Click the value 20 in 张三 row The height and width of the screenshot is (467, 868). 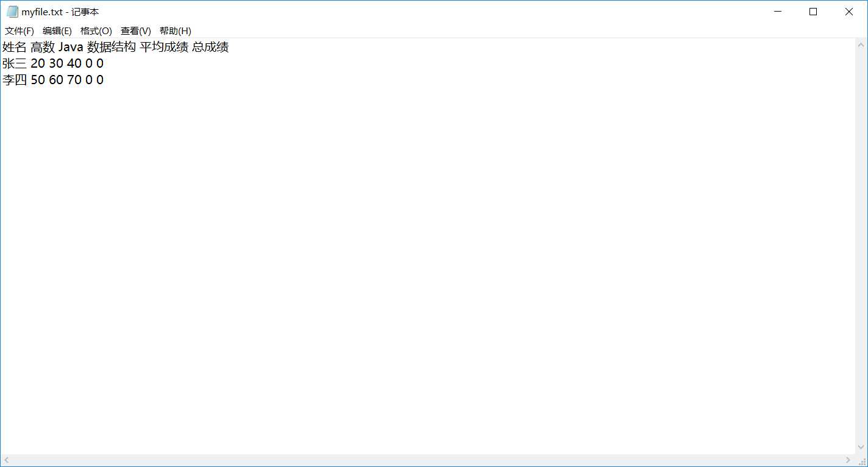click(38, 63)
